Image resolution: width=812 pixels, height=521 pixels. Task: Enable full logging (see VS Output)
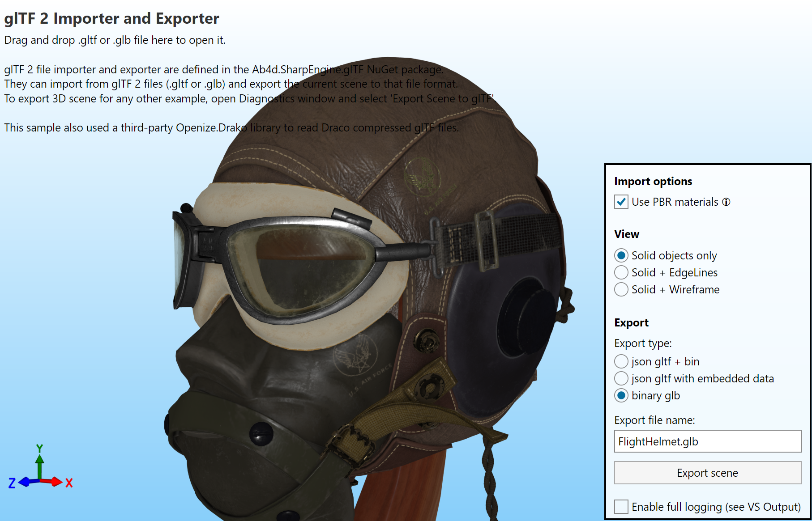click(x=621, y=507)
